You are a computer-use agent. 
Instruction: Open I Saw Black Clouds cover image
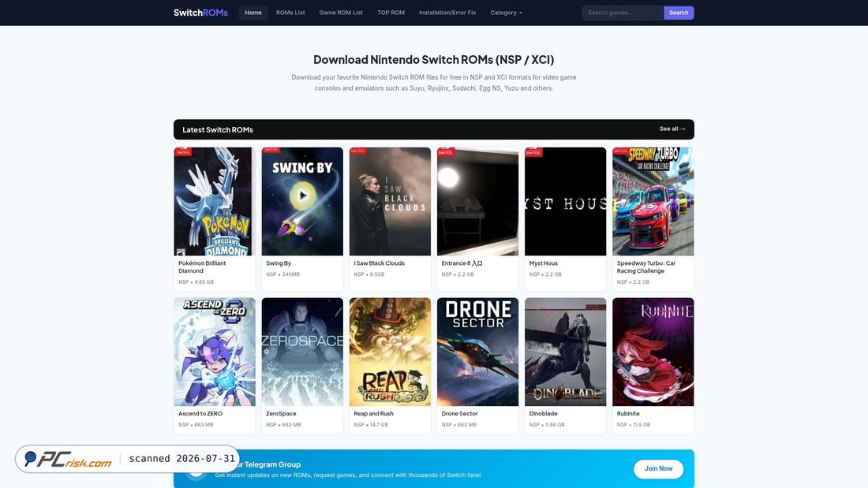[390, 201]
